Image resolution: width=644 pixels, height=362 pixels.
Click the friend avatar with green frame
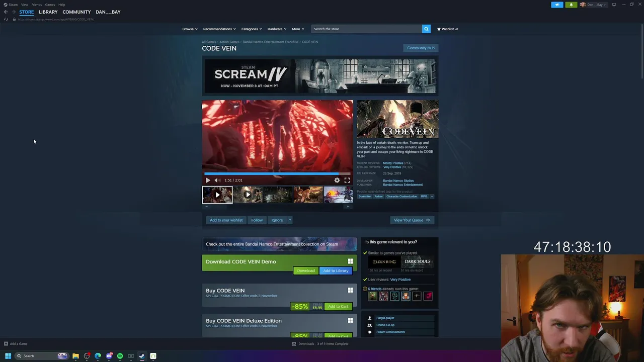pyautogui.click(x=394, y=296)
